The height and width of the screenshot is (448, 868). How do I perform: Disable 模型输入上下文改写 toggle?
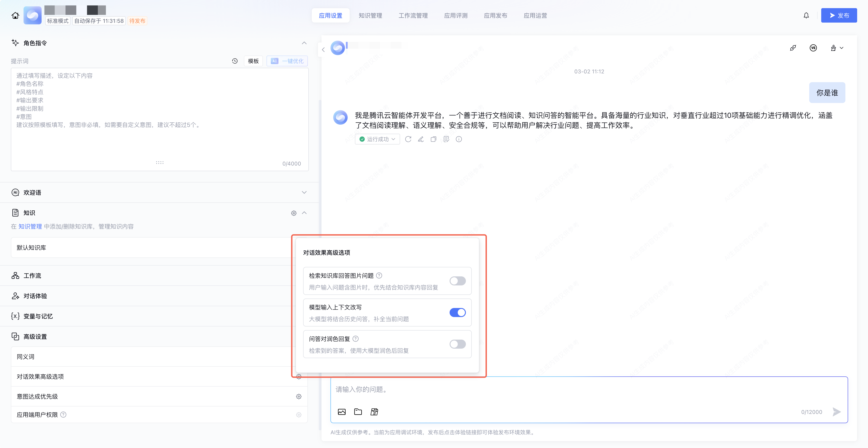tap(457, 312)
